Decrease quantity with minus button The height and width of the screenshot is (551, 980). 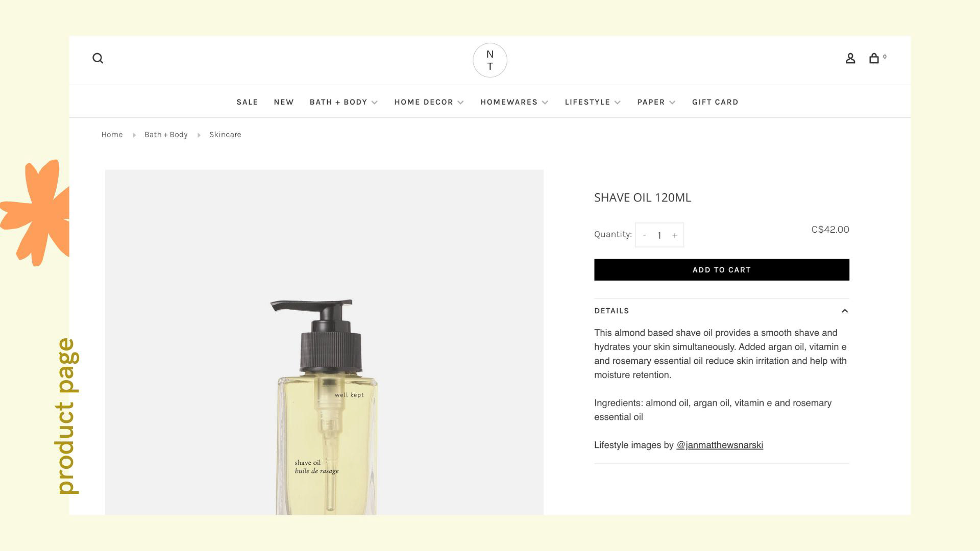point(645,235)
